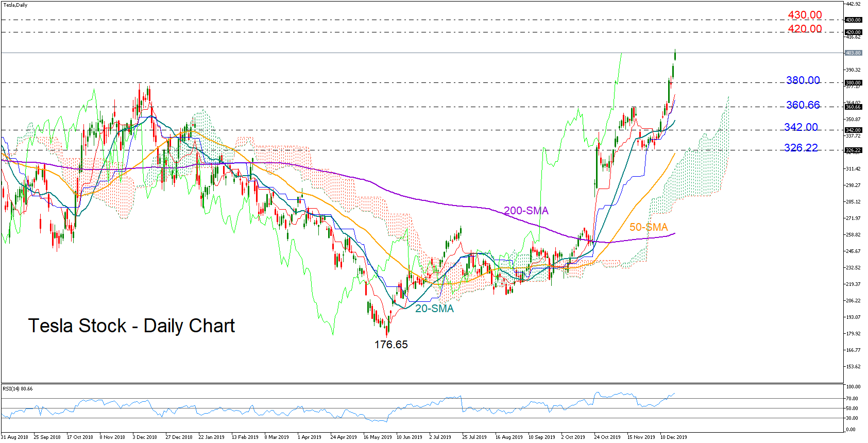Image resolution: width=868 pixels, height=443 pixels.
Task: Select the "25 Sep 2018" date label
Action: click(x=47, y=437)
